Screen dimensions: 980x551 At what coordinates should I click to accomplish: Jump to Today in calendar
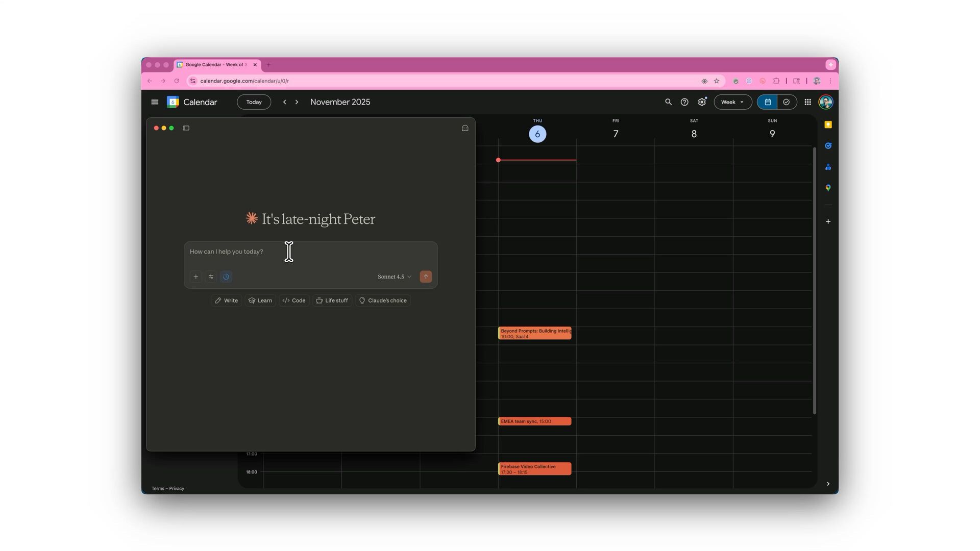click(x=254, y=102)
